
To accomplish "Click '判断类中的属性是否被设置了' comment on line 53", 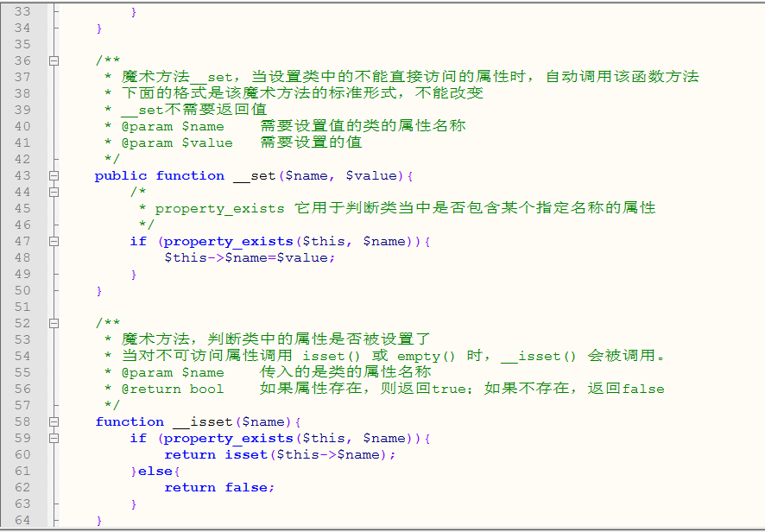I will pos(319,339).
